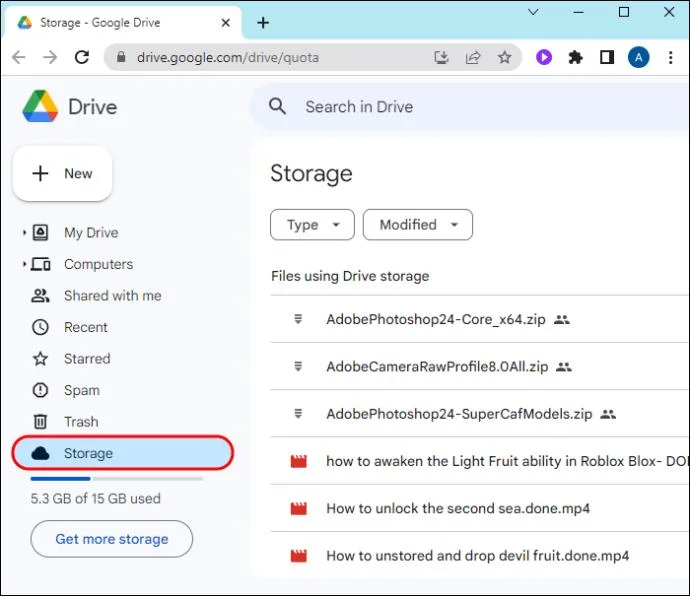Image resolution: width=690 pixels, height=596 pixels.
Task: Open My Drive in sidebar
Action: 91,232
